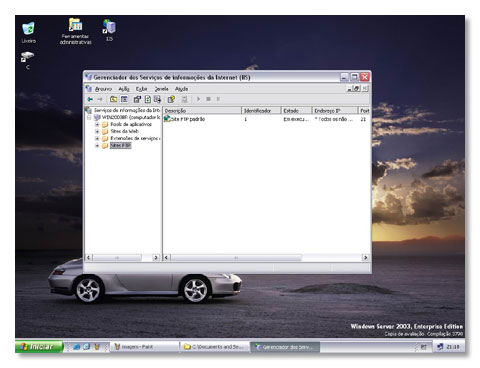This screenshot has height=368, width=480.
Task: Click the PT language indicator in taskbar
Action: tap(423, 347)
